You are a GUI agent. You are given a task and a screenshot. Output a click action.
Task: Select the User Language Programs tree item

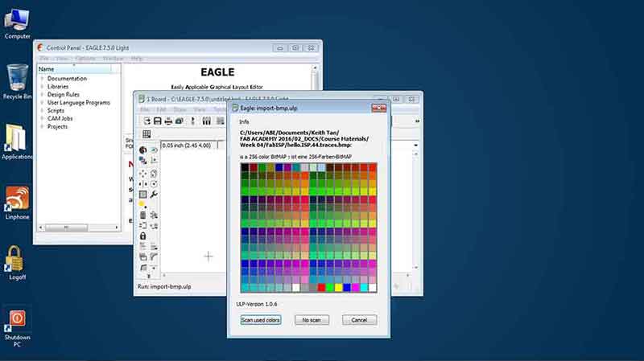coord(78,103)
